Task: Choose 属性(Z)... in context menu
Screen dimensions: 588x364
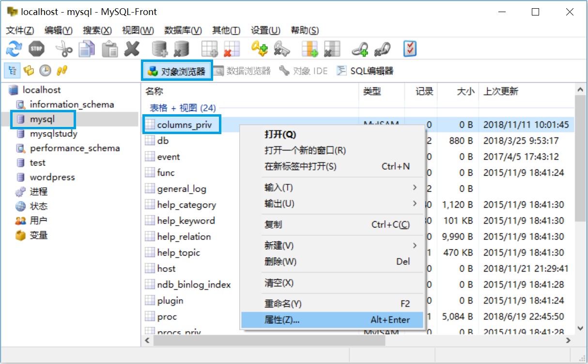Action: click(x=332, y=319)
